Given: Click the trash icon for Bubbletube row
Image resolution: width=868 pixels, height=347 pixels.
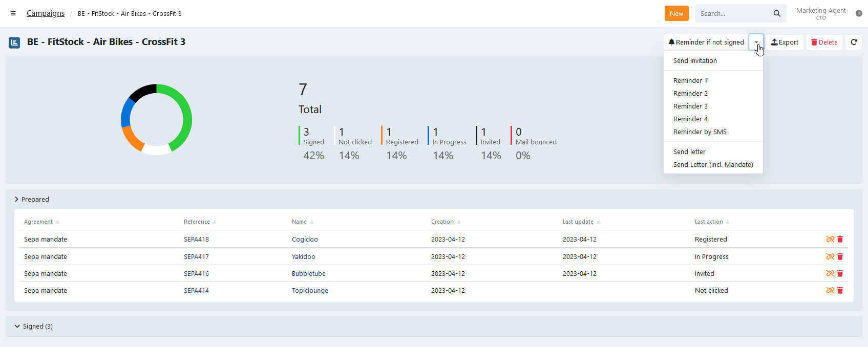Looking at the screenshot, I should pyautogui.click(x=840, y=273).
